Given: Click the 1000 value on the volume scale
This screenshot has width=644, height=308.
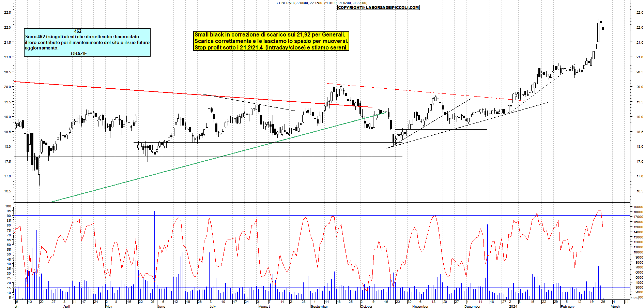Looking at the screenshot, I should pyautogui.click(x=635, y=297).
